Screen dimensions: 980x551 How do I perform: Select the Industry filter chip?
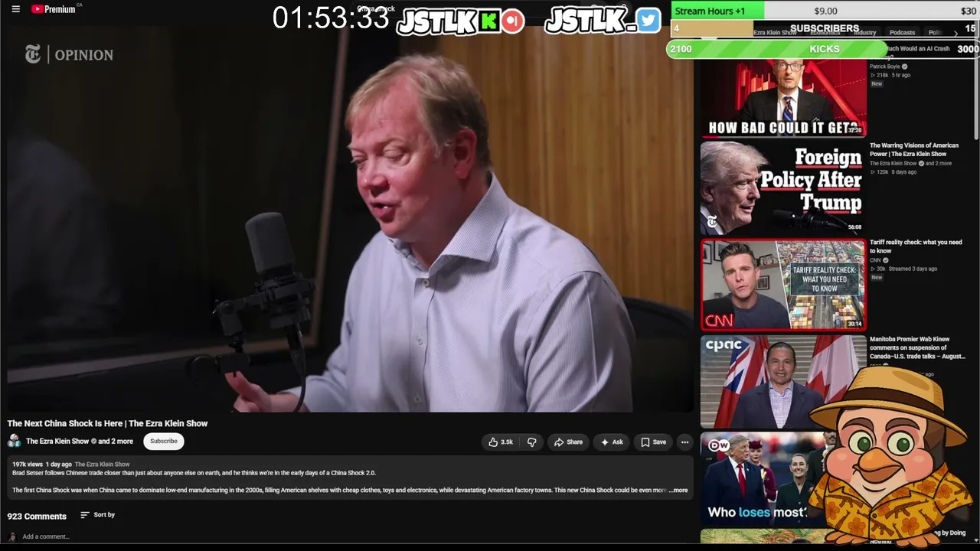pyautogui.click(x=865, y=32)
